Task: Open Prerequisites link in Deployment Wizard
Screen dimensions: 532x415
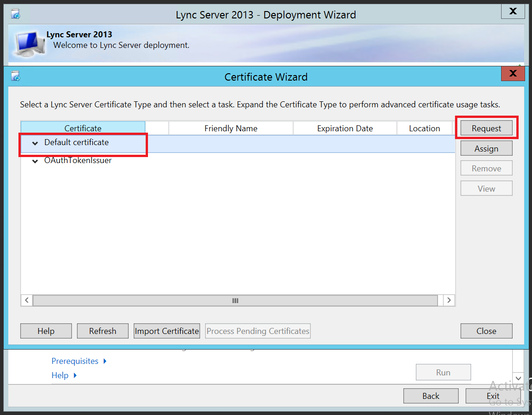Action: [75, 361]
